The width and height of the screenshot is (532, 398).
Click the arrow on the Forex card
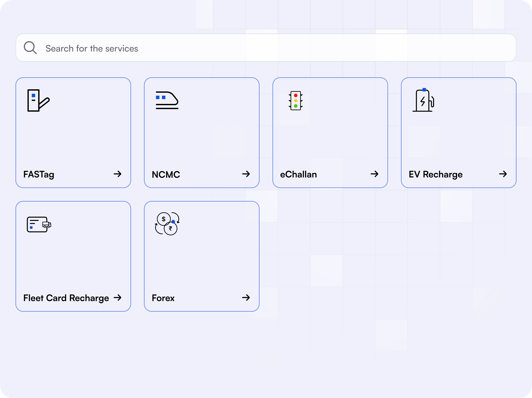(246, 298)
